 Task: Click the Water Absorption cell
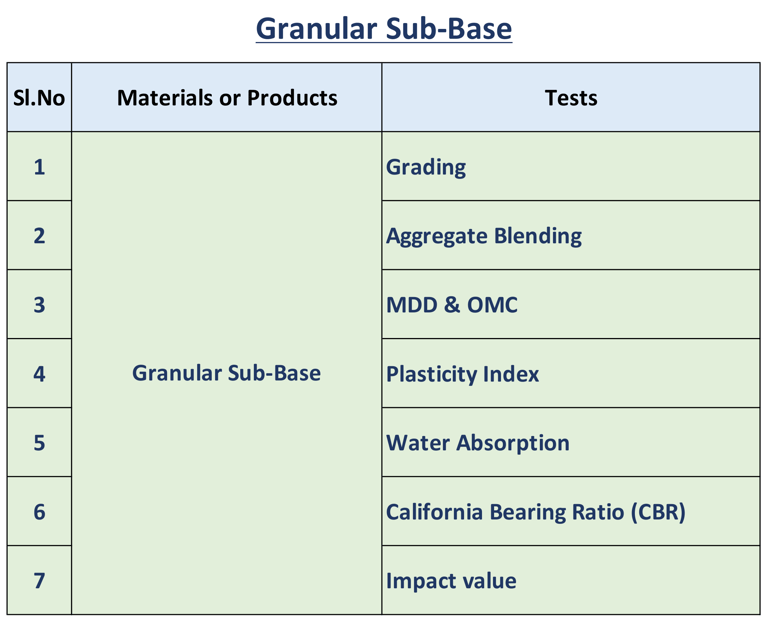tap(571, 443)
